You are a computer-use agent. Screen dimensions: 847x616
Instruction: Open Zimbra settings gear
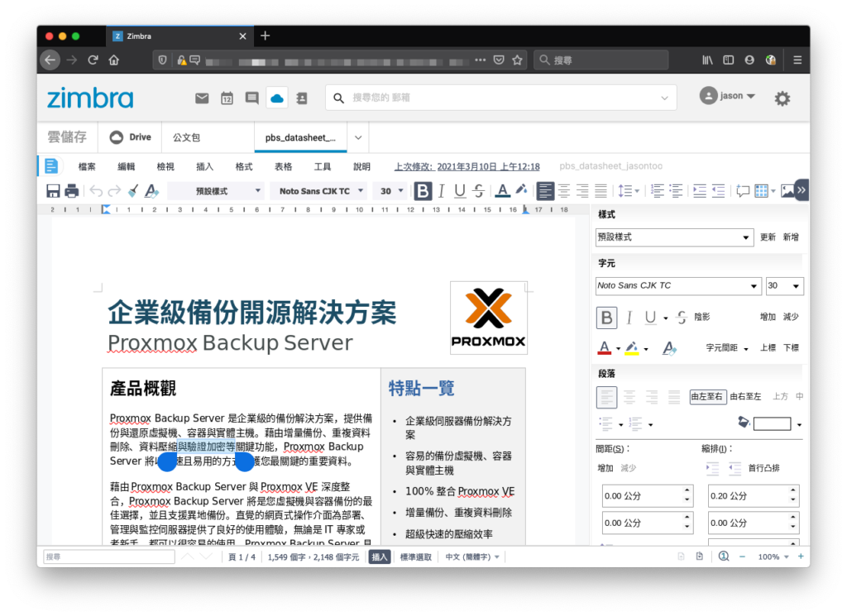782,98
